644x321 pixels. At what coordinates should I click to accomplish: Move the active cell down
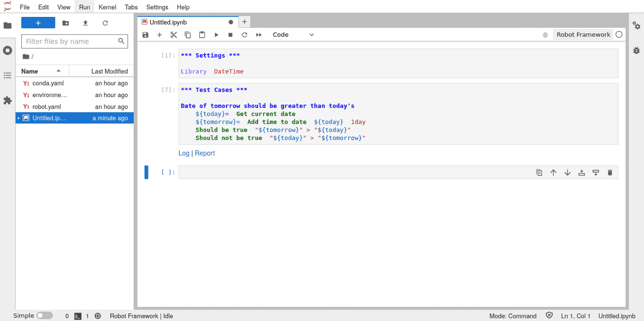[567, 173]
